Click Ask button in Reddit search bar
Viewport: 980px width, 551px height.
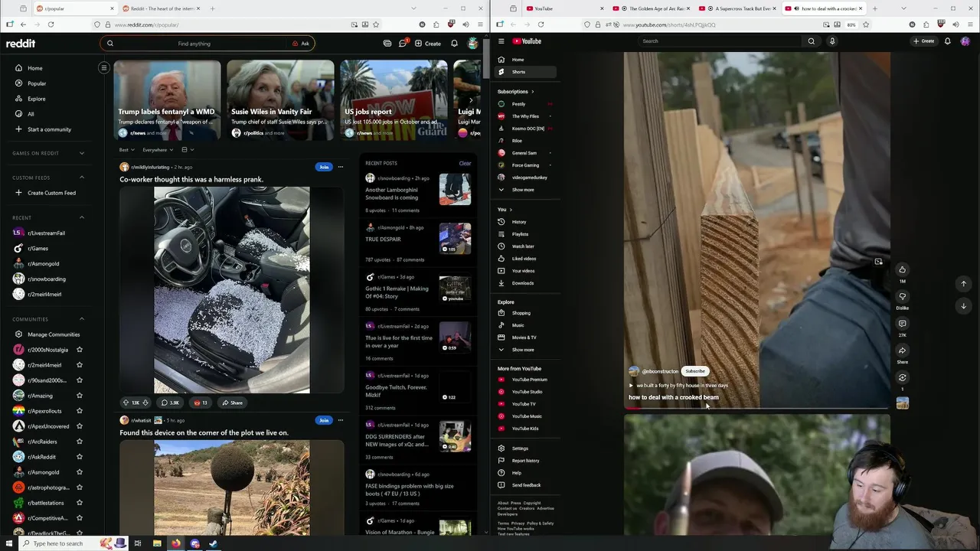coord(301,44)
